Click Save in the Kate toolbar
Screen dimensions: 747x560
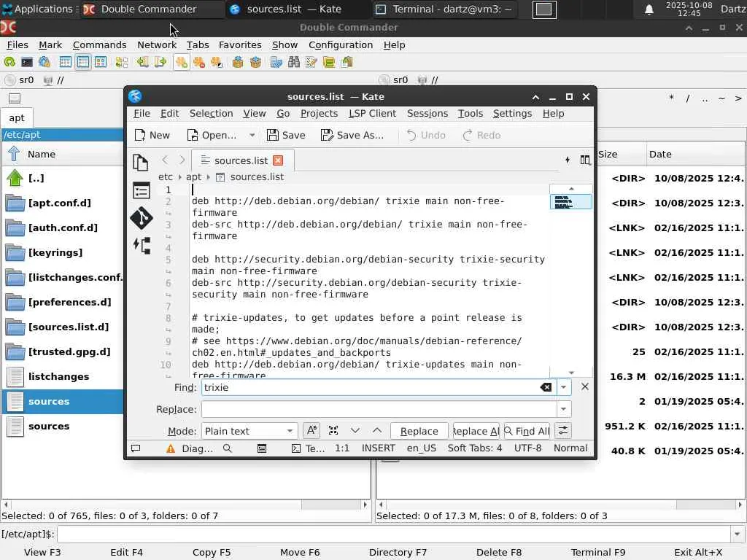tap(286, 135)
